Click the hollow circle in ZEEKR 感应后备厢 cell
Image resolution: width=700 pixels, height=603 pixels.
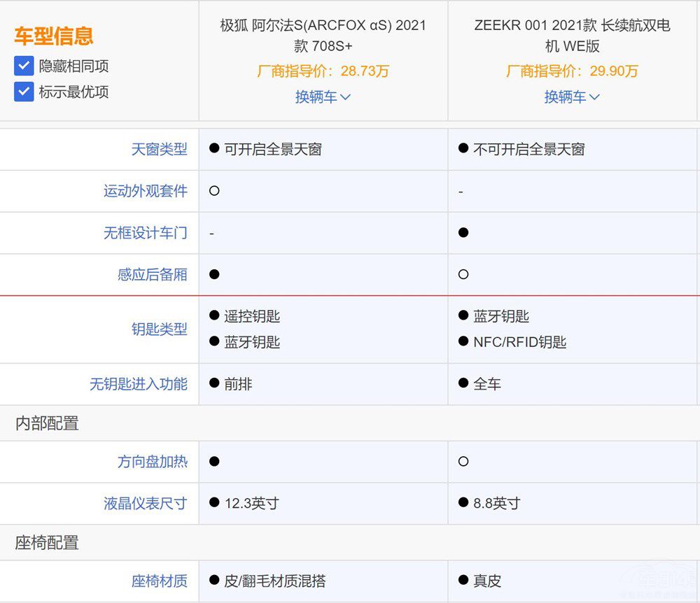click(x=463, y=274)
